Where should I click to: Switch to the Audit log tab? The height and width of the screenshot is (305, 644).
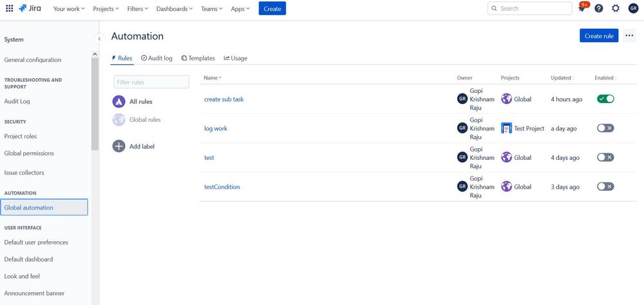click(157, 59)
